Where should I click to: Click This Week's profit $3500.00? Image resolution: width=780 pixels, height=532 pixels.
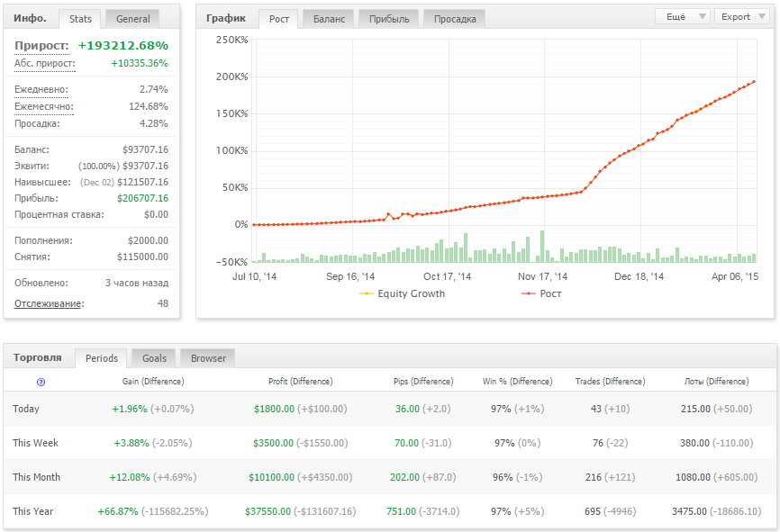click(x=273, y=444)
